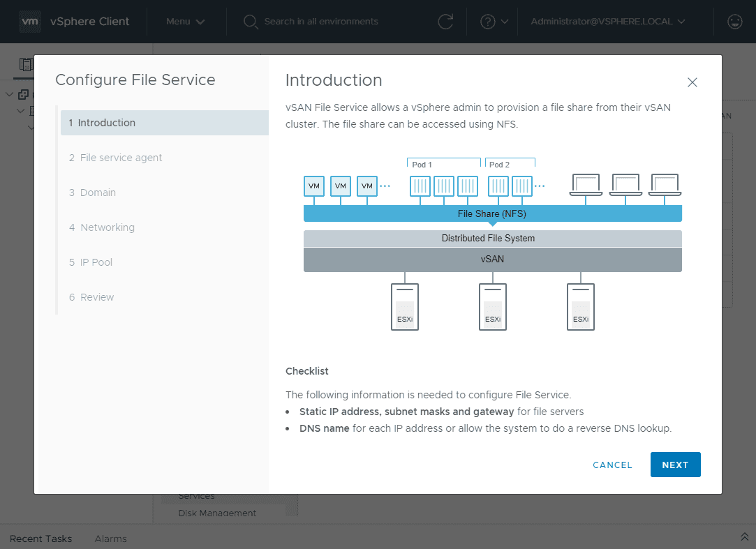The width and height of the screenshot is (756, 549).
Task: Click the feedback smiley icon
Action: click(734, 22)
